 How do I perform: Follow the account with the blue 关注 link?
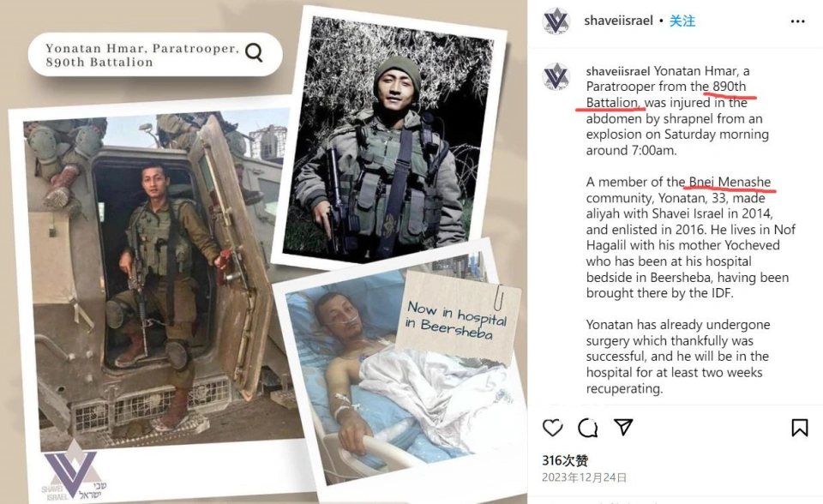click(x=682, y=21)
